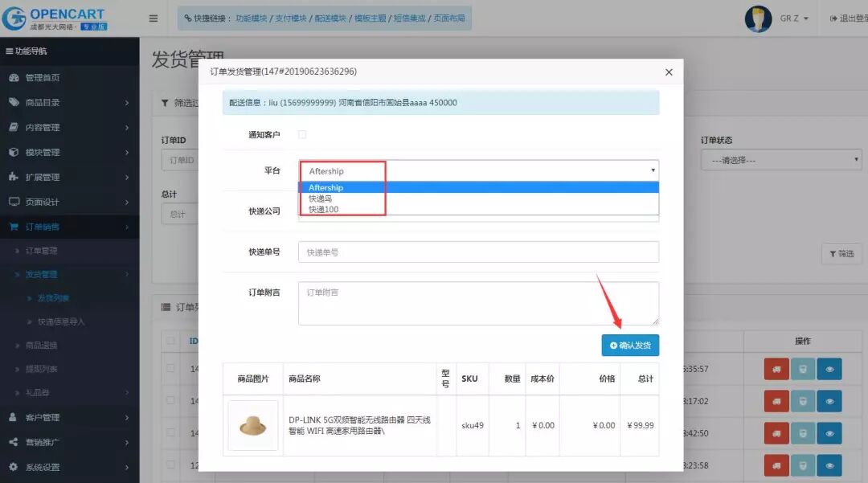Open 订单管理 submenu item
This screenshot has width=868, height=483.
[70, 251]
